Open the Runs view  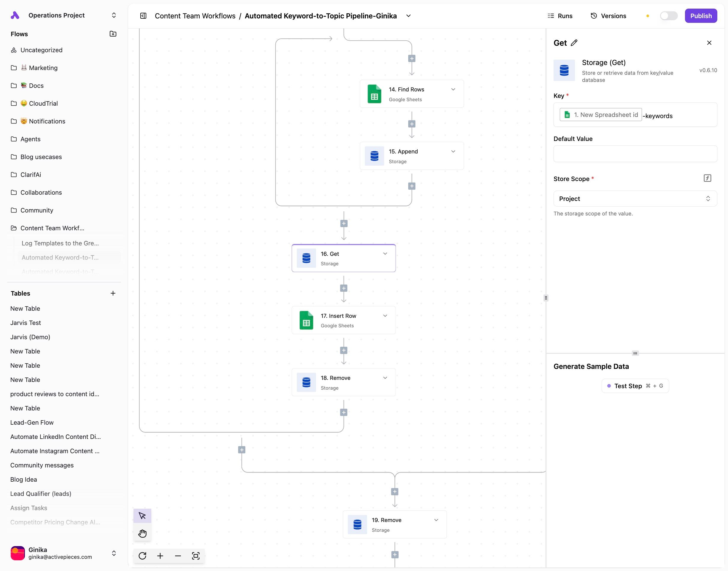pos(560,16)
